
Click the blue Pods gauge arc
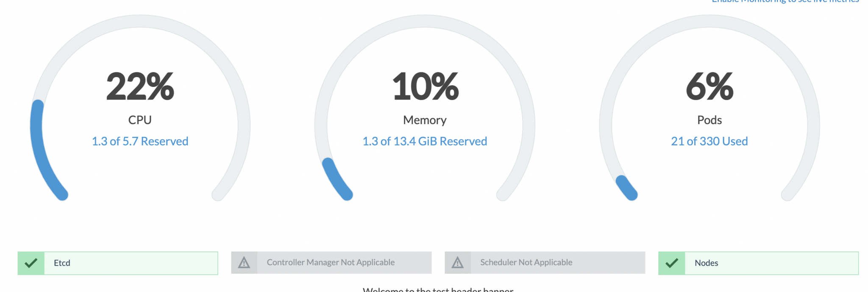626,187
